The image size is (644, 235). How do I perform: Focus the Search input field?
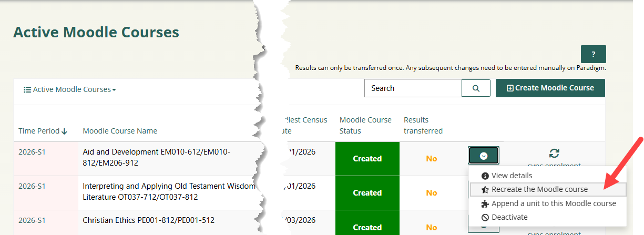tap(413, 88)
